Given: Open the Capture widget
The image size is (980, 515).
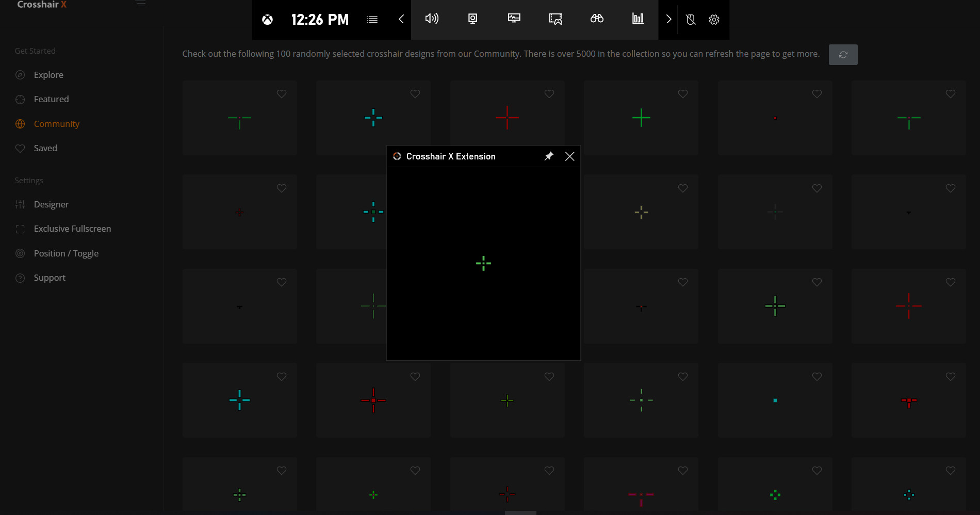Looking at the screenshot, I should pos(472,19).
